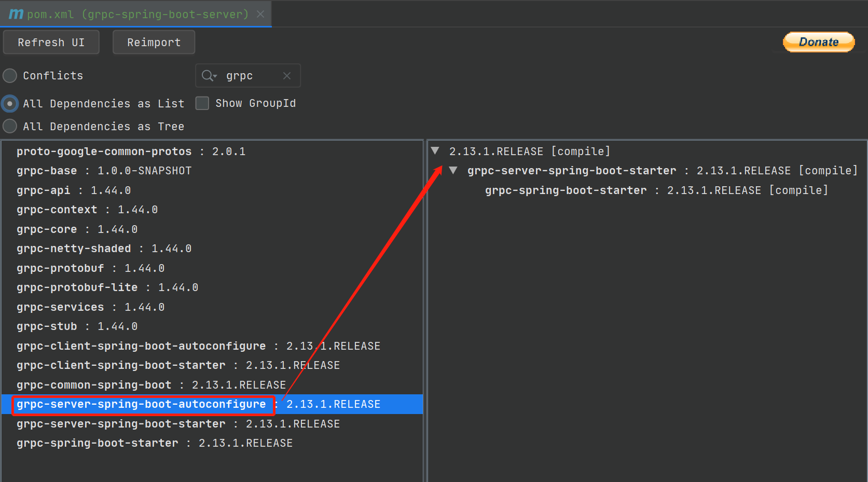The height and width of the screenshot is (482, 868).
Task: Open the search history magnifier dropdown
Action: (209, 76)
